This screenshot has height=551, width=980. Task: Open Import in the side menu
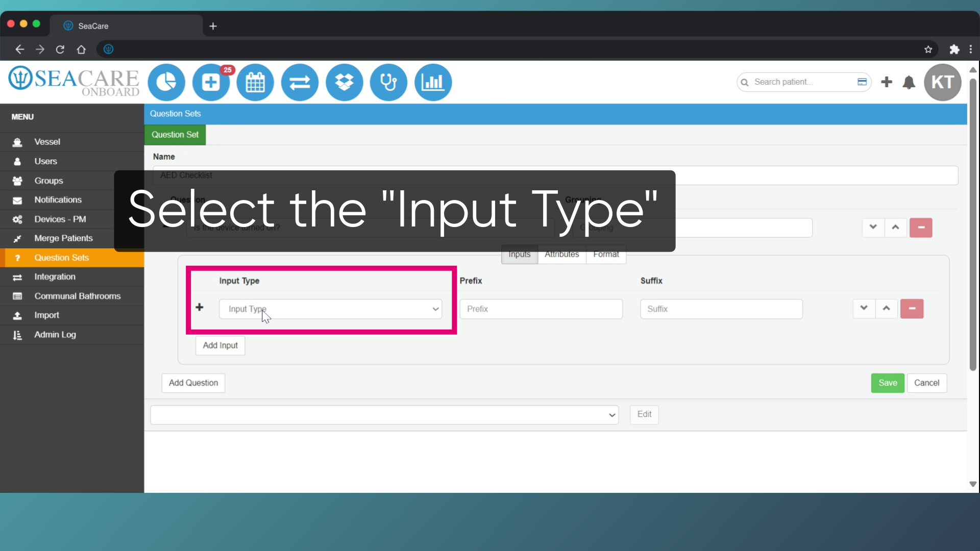tap(72, 315)
